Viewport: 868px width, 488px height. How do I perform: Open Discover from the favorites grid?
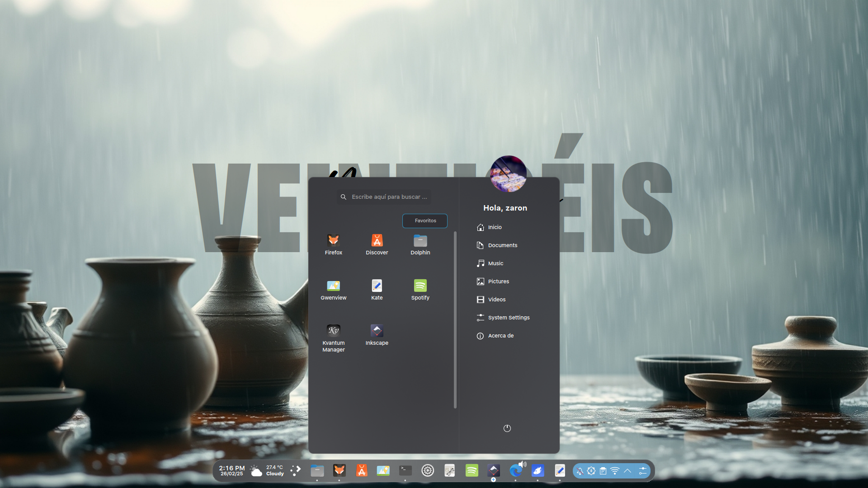coord(377,244)
